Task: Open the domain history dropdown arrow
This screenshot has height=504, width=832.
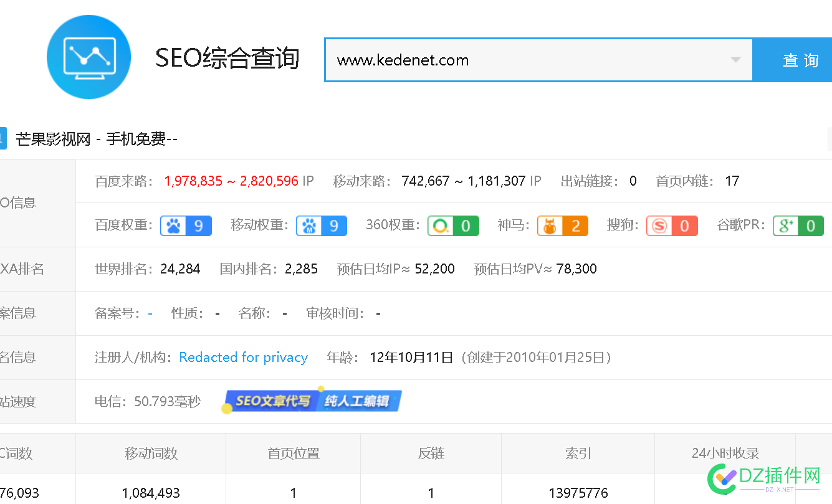Action: [735, 60]
